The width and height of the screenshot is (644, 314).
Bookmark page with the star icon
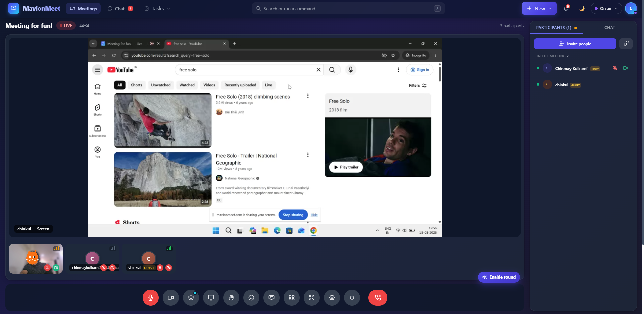click(x=393, y=55)
